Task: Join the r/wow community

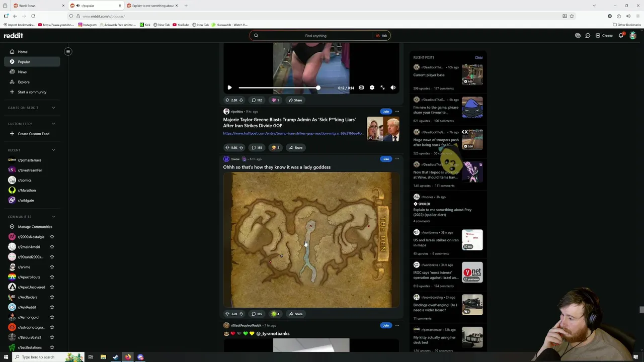Action: (386, 159)
